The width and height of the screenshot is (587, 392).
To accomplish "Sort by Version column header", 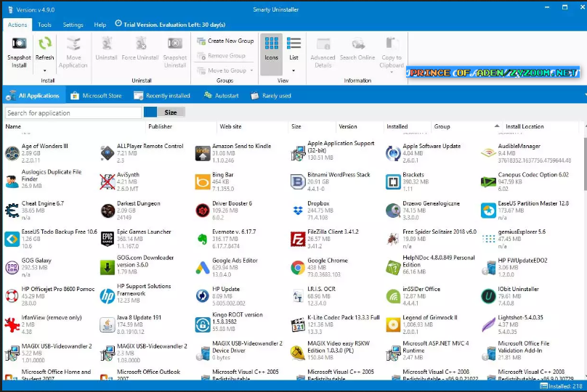I will pyautogui.click(x=348, y=126).
